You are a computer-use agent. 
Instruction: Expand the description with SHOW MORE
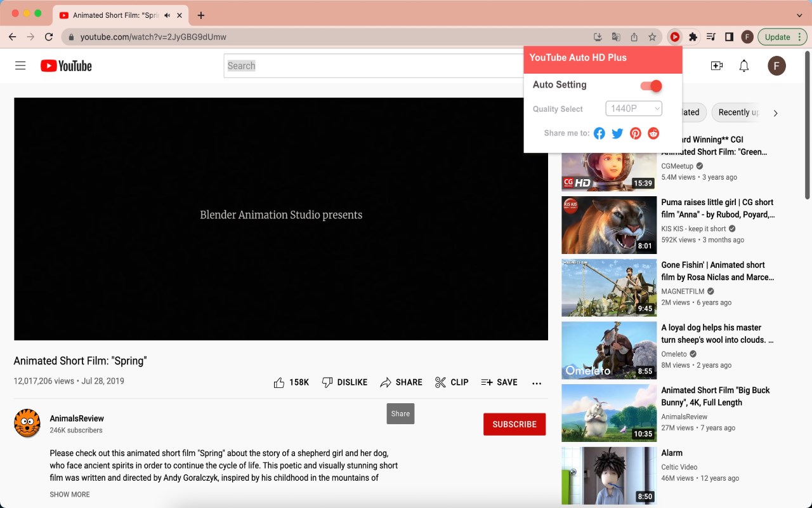coord(70,495)
